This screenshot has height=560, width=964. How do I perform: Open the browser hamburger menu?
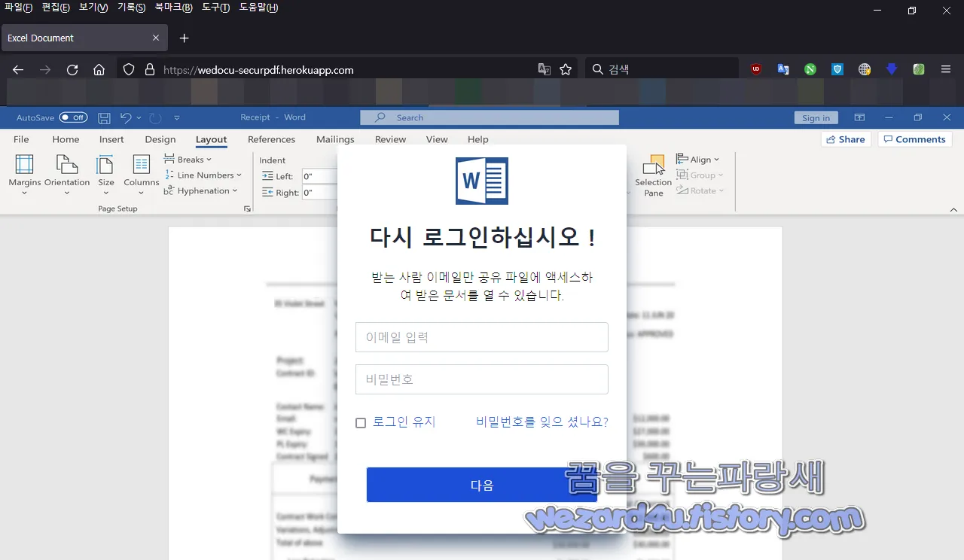point(946,69)
